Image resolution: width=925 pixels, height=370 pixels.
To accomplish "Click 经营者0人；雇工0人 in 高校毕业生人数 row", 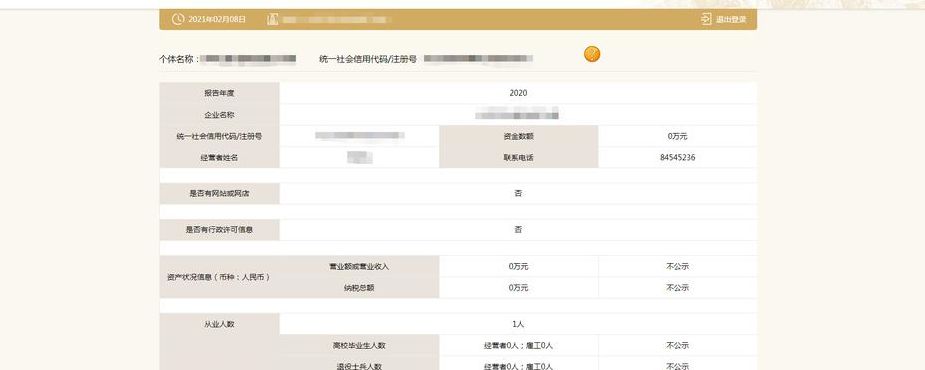I will tap(518, 345).
